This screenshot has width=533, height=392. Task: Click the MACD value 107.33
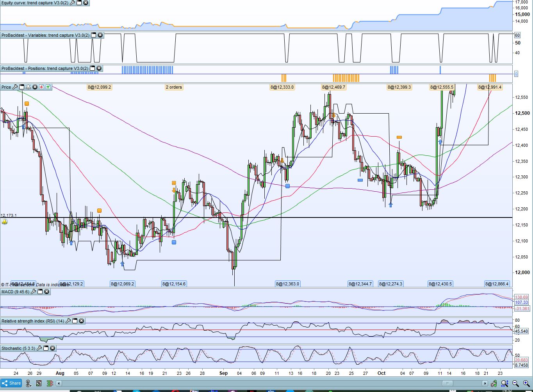point(521,303)
